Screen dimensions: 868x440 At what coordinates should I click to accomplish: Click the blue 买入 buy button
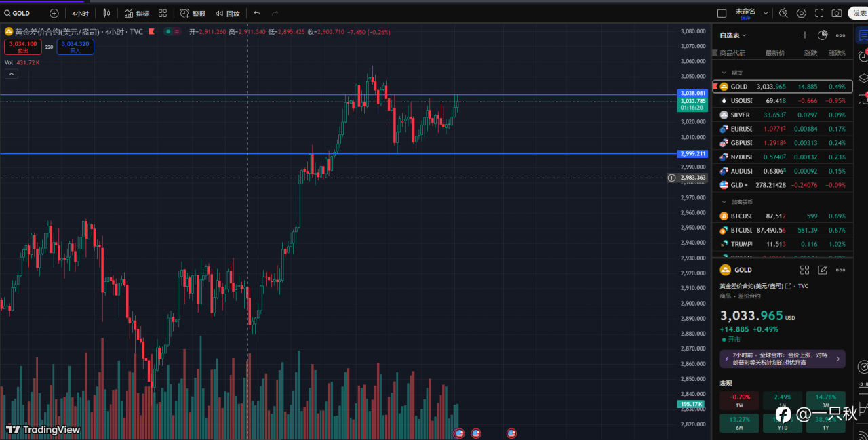75,46
